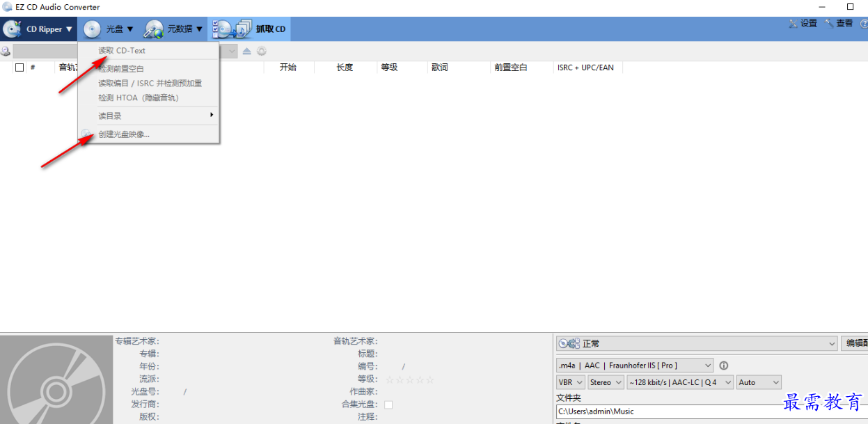868x424 pixels.
Task: Click the encoder info icon
Action: point(723,366)
